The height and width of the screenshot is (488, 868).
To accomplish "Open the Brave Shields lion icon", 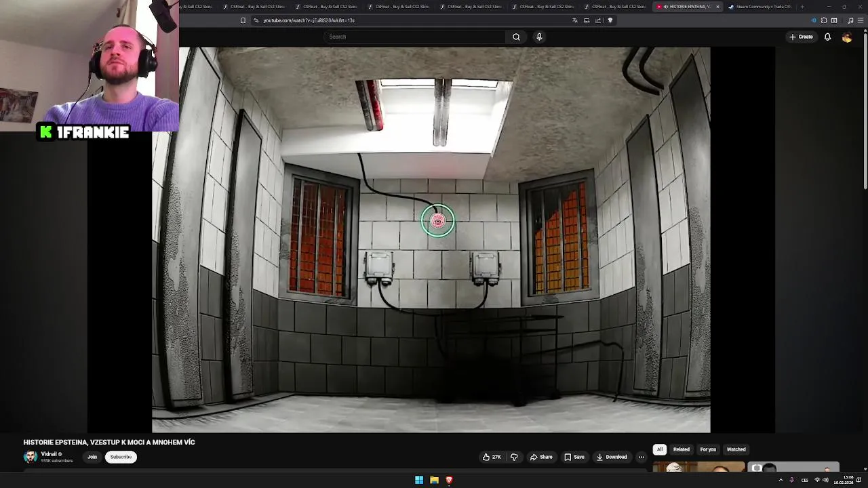I will 610,20.
